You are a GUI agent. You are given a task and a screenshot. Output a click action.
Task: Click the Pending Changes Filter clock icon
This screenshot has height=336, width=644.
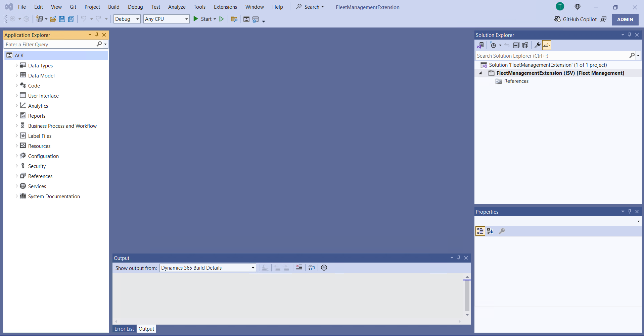tap(493, 45)
